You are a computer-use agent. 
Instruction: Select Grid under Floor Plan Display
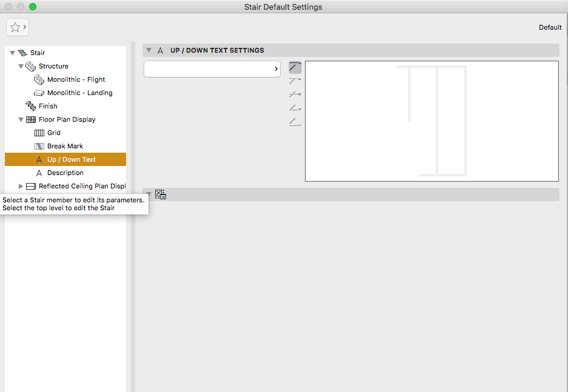coord(53,133)
